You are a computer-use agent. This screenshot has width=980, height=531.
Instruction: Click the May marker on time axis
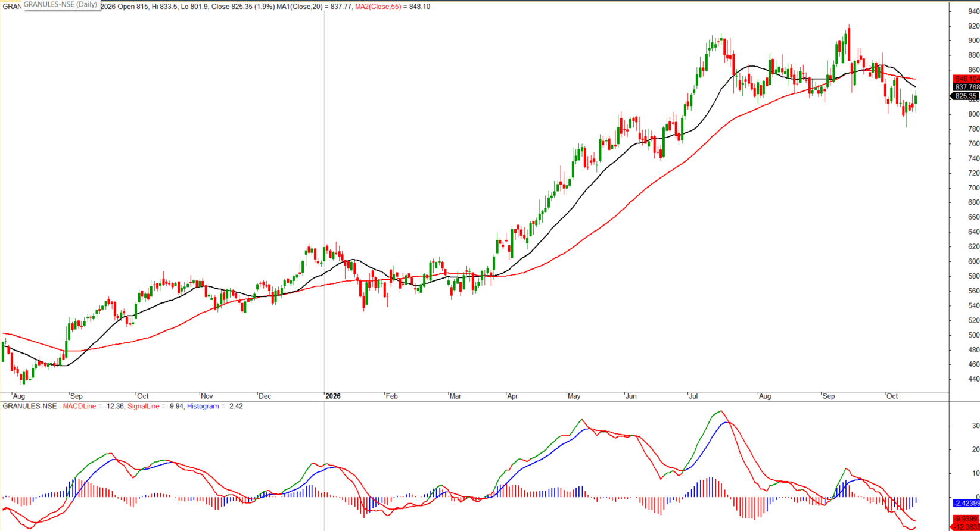click(x=574, y=396)
